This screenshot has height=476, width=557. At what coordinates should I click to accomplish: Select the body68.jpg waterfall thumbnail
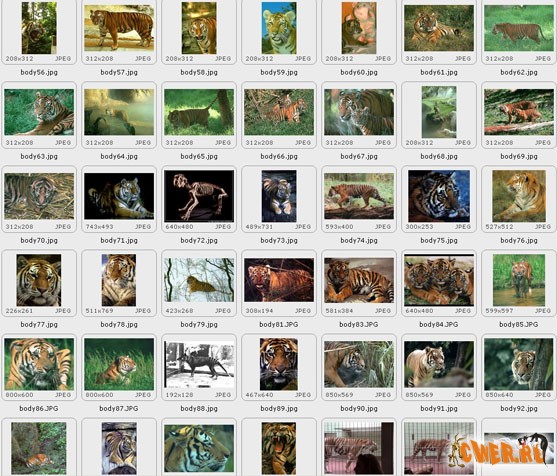point(439,112)
